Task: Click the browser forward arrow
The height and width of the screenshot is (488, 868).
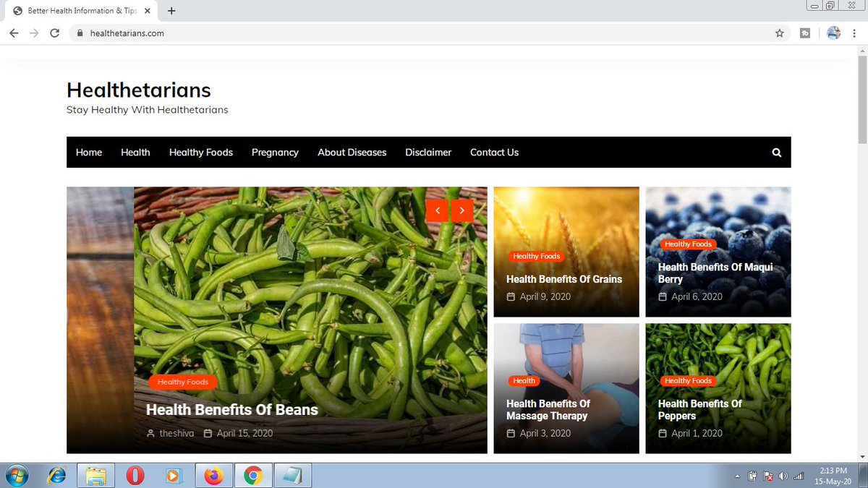Action: tap(34, 33)
